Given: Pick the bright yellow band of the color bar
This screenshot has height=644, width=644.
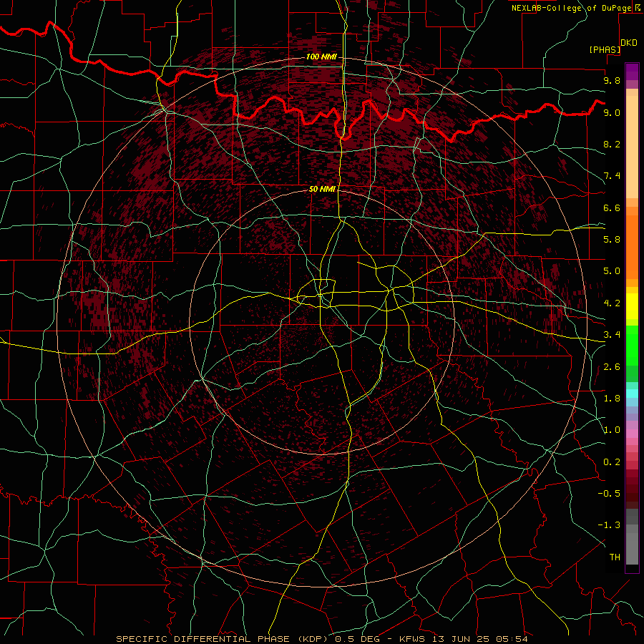Looking at the screenshot, I should coord(632,306).
